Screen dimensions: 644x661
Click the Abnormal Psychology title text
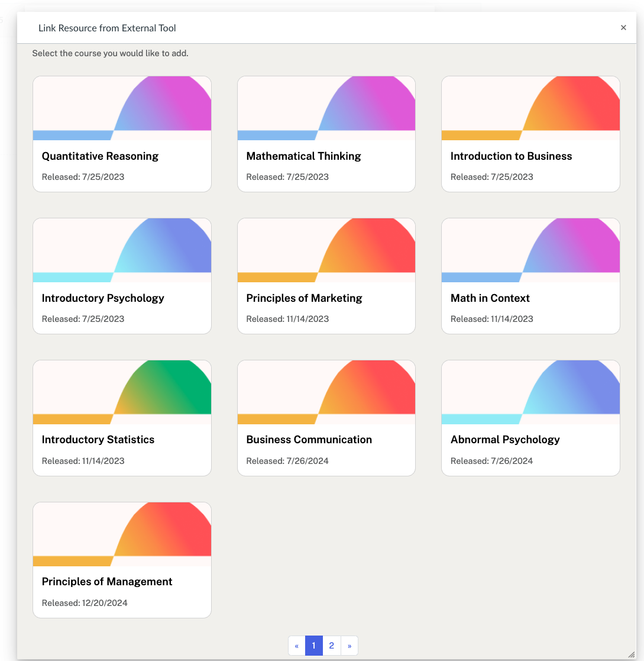[x=506, y=440]
